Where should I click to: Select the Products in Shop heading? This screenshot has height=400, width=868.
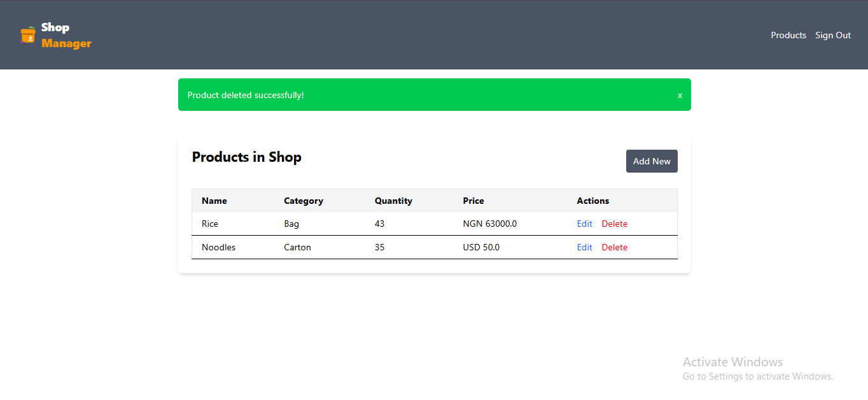[246, 157]
